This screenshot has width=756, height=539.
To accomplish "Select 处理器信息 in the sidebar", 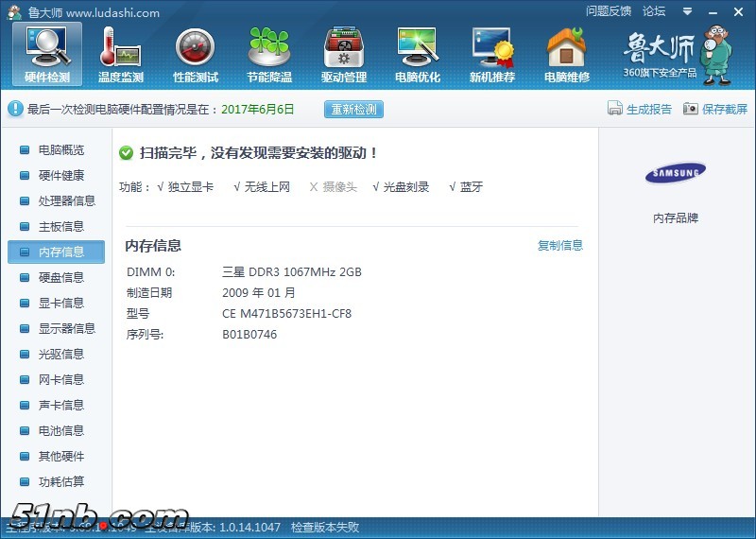I will click(x=66, y=201).
